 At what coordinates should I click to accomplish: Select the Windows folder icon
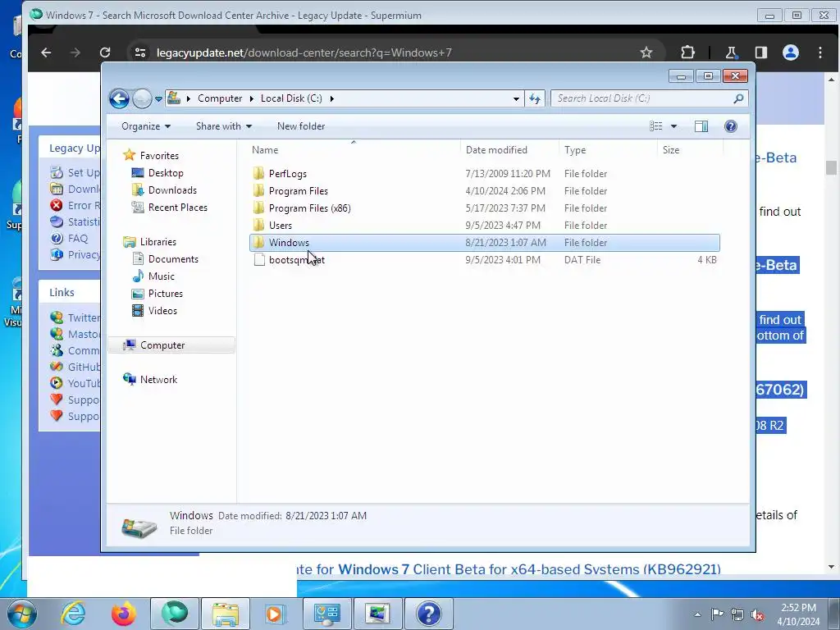click(x=258, y=243)
